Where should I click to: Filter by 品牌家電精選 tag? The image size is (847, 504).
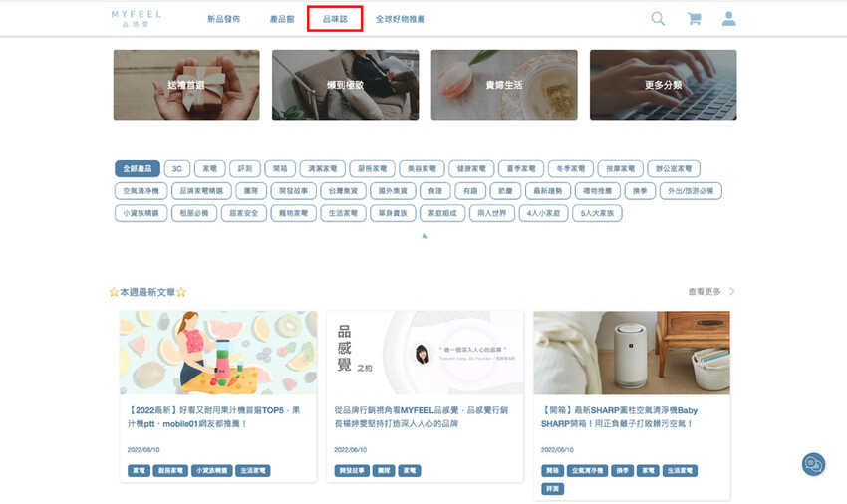coord(201,190)
